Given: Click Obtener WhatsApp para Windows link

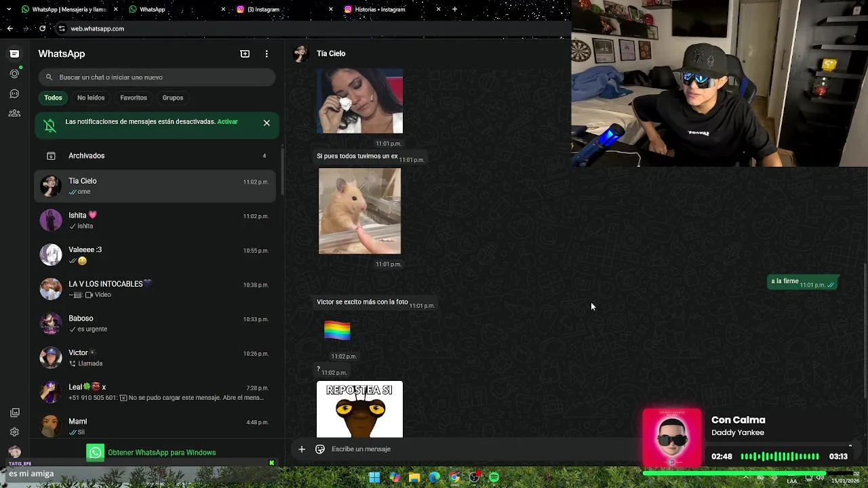Looking at the screenshot, I should 161,453.
